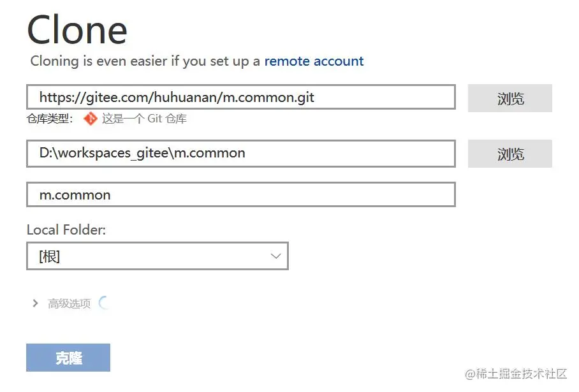Expand 高级选项 using its chevron arrow
Viewport: 579px width, 392px height.
pyautogui.click(x=36, y=303)
